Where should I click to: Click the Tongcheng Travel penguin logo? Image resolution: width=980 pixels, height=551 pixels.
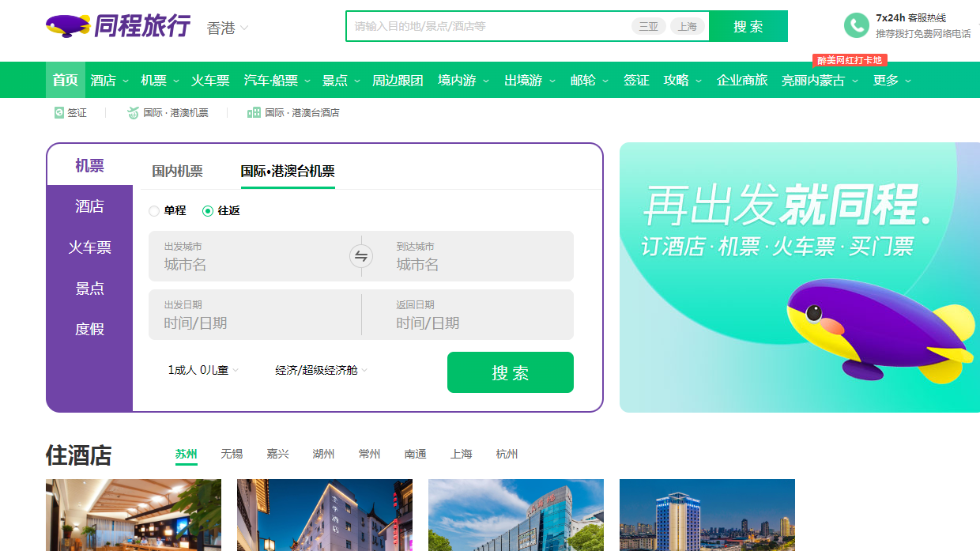[x=66, y=26]
